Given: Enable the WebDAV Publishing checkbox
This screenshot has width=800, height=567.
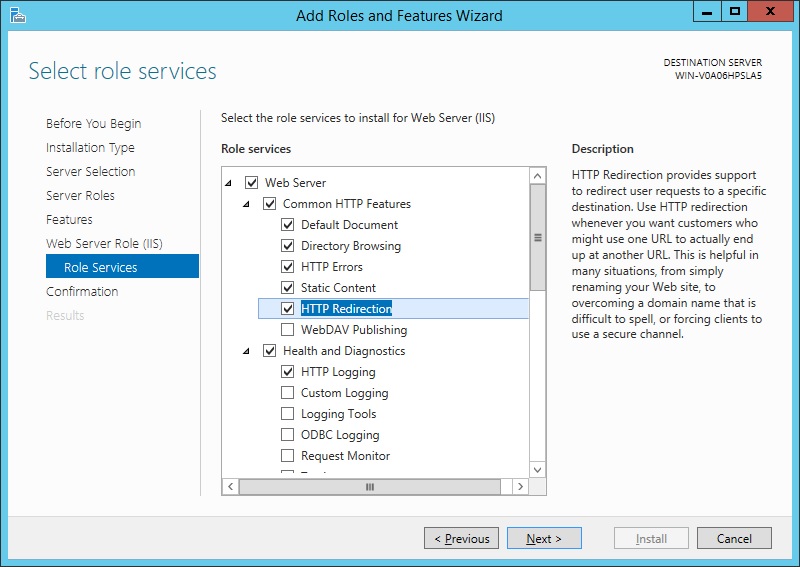Looking at the screenshot, I should [288, 330].
